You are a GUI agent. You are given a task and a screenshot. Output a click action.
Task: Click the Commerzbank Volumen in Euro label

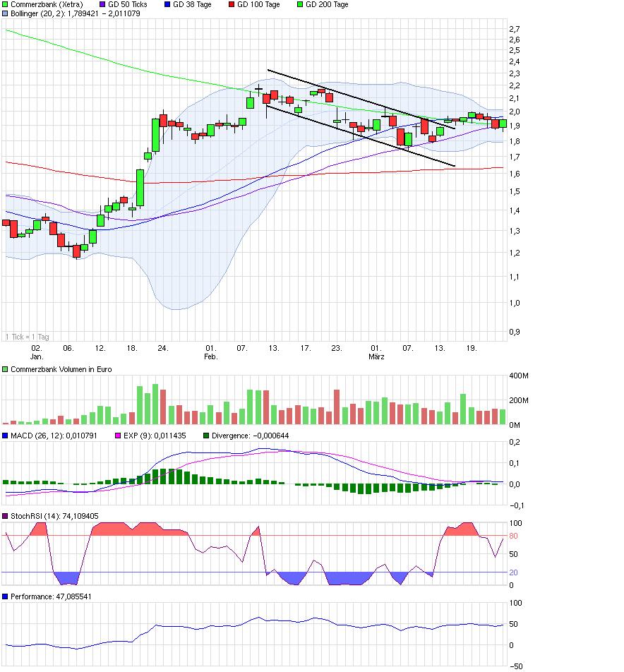61,369
